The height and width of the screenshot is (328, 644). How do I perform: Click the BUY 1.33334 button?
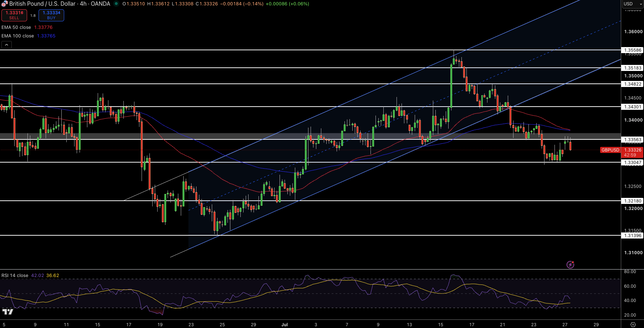coord(51,15)
